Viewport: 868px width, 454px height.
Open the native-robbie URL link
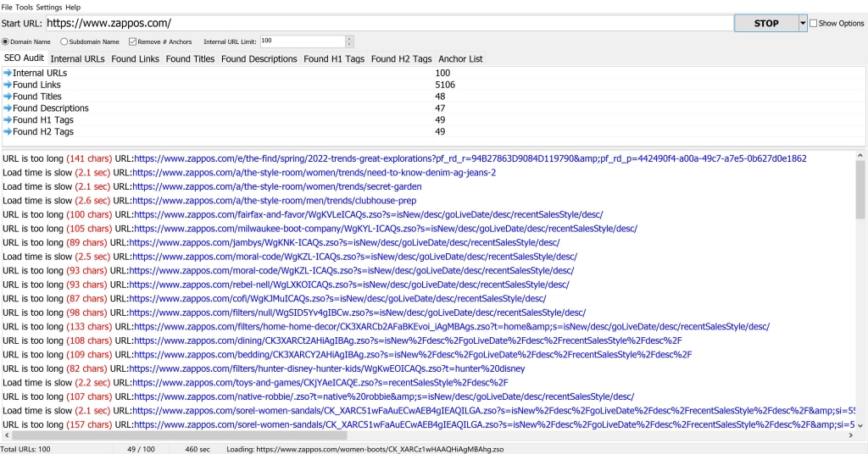click(384, 396)
